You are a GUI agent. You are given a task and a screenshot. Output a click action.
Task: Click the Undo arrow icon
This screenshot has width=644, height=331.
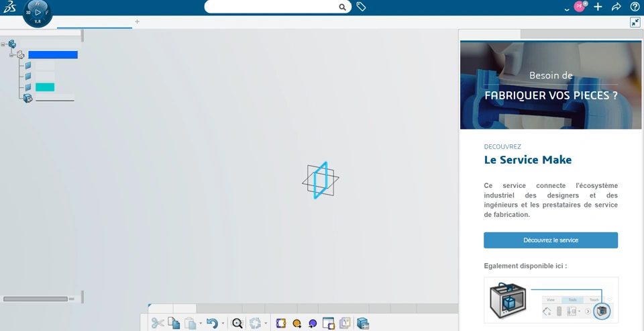(x=212, y=323)
